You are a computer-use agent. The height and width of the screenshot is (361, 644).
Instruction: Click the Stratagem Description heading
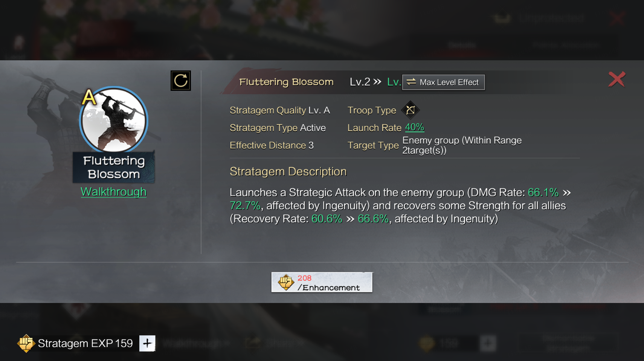288,171
